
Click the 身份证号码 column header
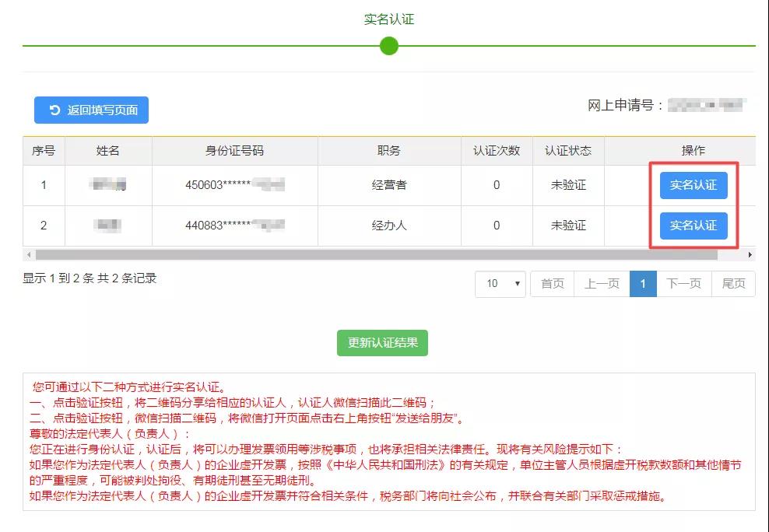[234, 151]
